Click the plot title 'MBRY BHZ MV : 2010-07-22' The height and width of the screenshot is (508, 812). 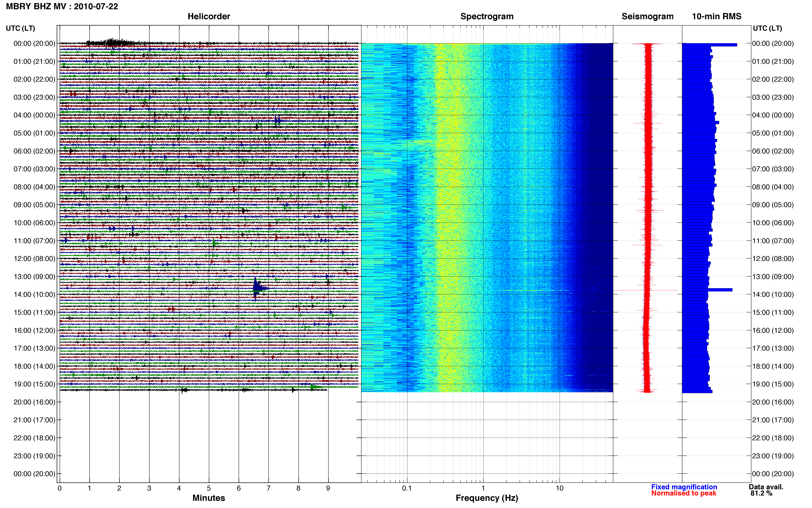[62, 6]
